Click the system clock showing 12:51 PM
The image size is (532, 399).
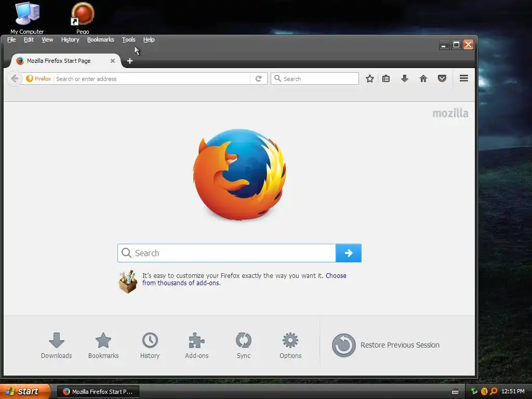pyautogui.click(x=513, y=392)
